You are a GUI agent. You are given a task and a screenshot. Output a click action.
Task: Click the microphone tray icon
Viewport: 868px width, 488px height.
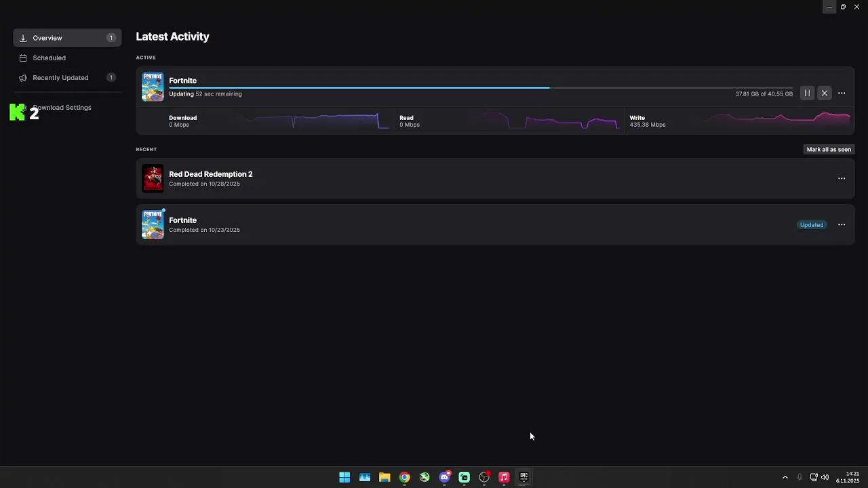point(800,477)
